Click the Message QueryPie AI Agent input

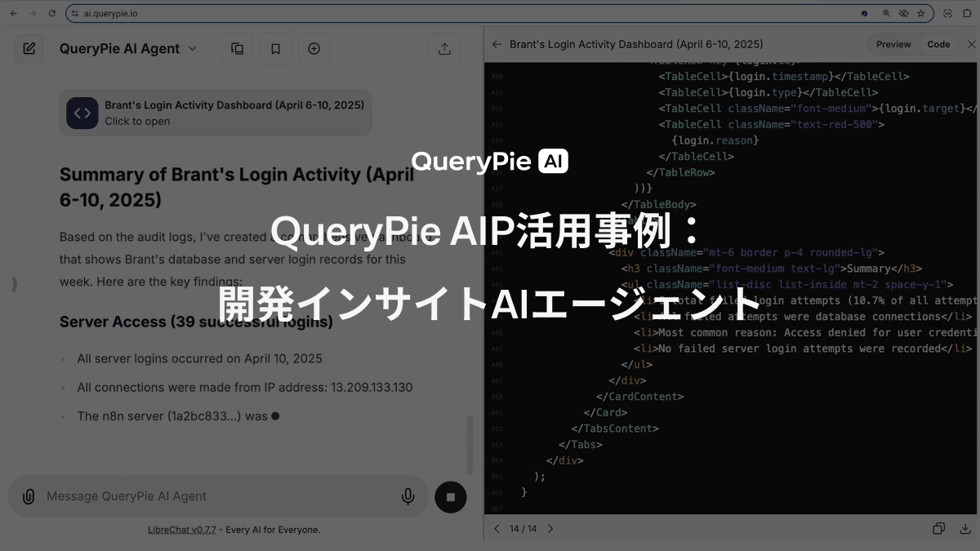[x=219, y=496]
